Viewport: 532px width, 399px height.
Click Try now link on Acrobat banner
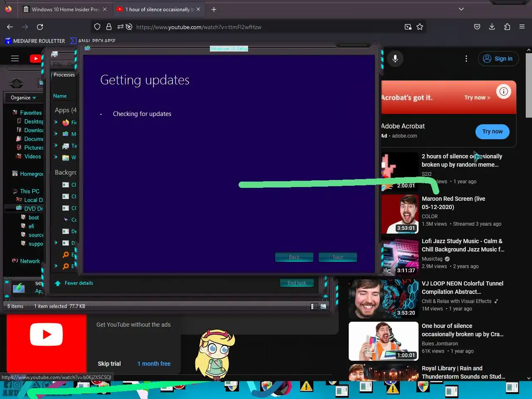tap(477, 98)
